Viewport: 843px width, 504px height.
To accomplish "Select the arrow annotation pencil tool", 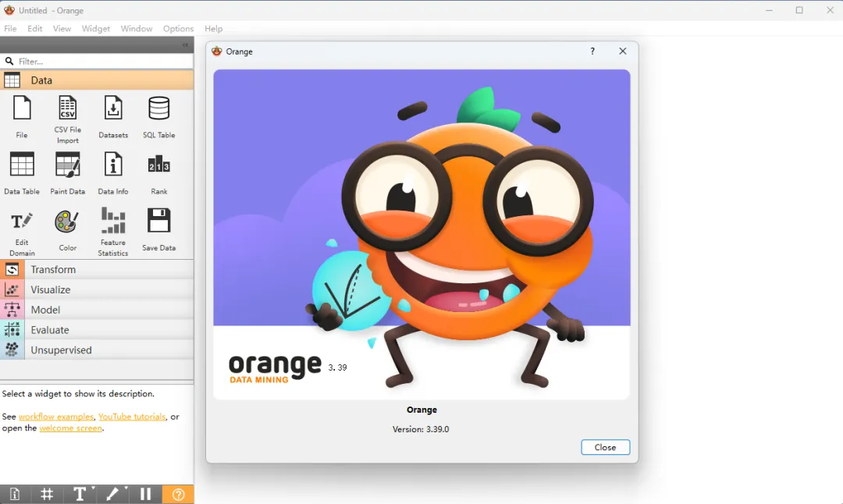I will point(112,495).
